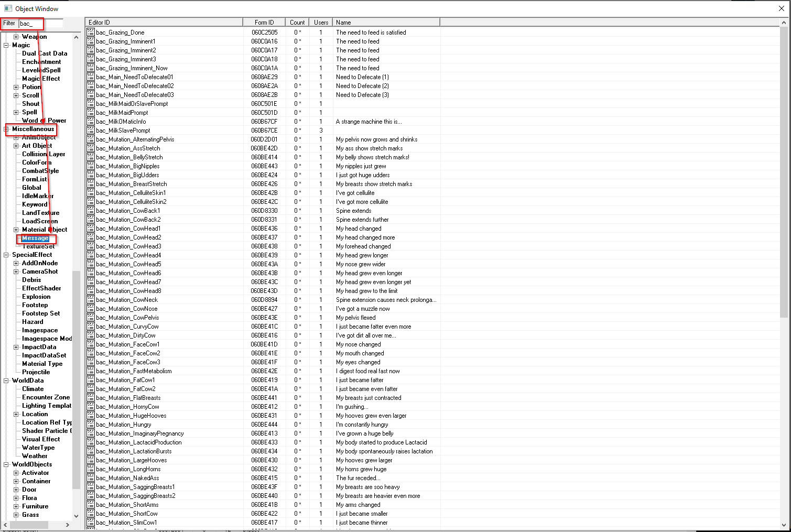Expand the Location node
The image size is (791, 532).
click(x=16, y=414)
